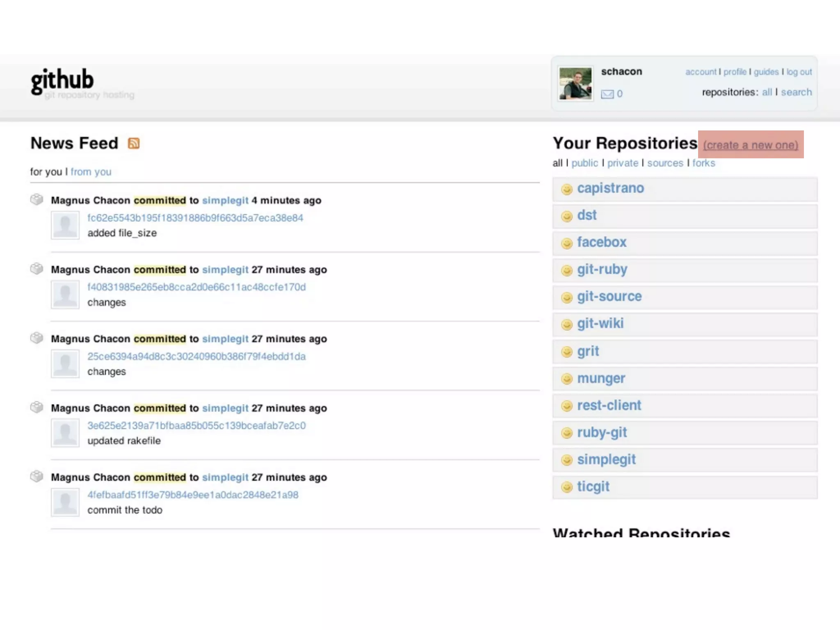
Task: Click the avatar beside 'updated rakefile' commit
Action: [65, 433]
